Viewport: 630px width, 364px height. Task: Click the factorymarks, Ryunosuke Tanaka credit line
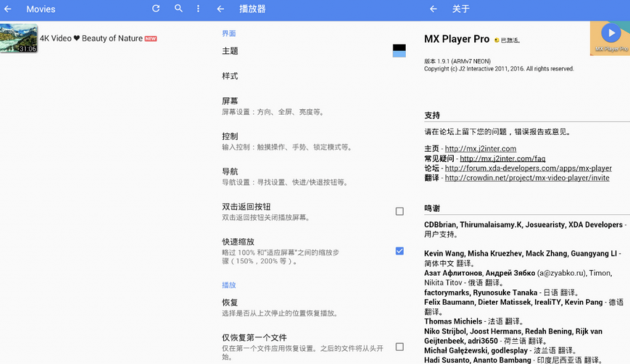(501, 293)
